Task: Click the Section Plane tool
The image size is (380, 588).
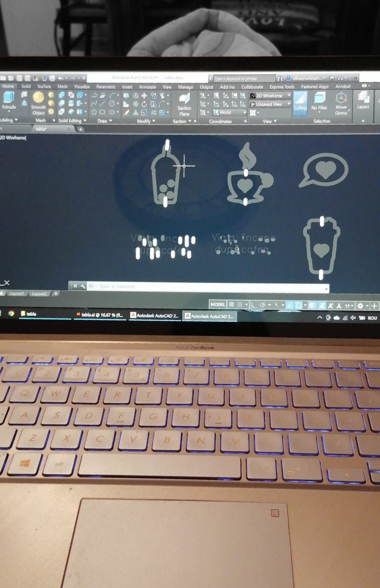Action: tap(184, 104)
